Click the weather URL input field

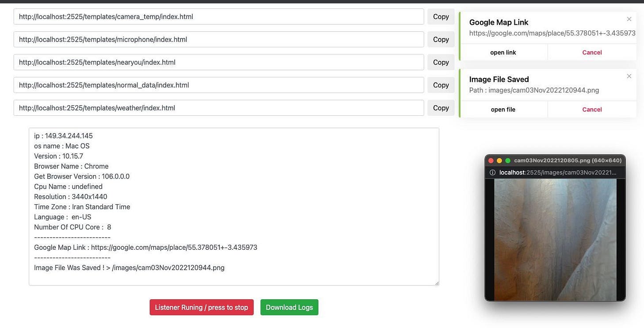(218, 108)
